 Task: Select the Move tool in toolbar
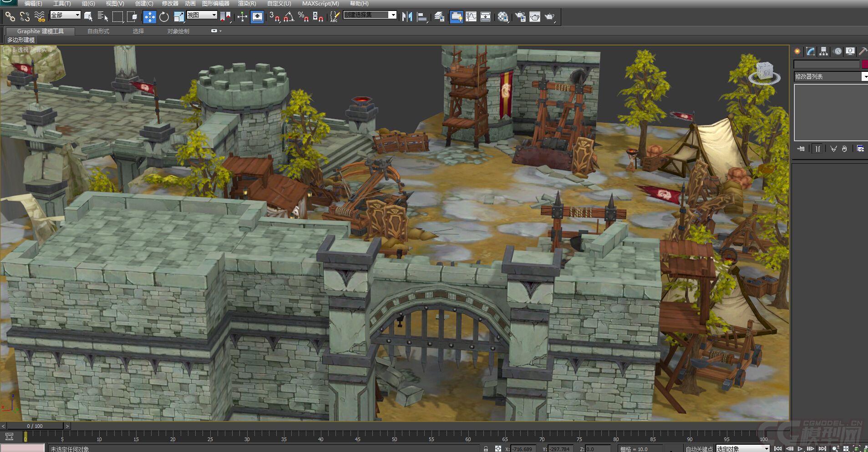pos(149,17)
